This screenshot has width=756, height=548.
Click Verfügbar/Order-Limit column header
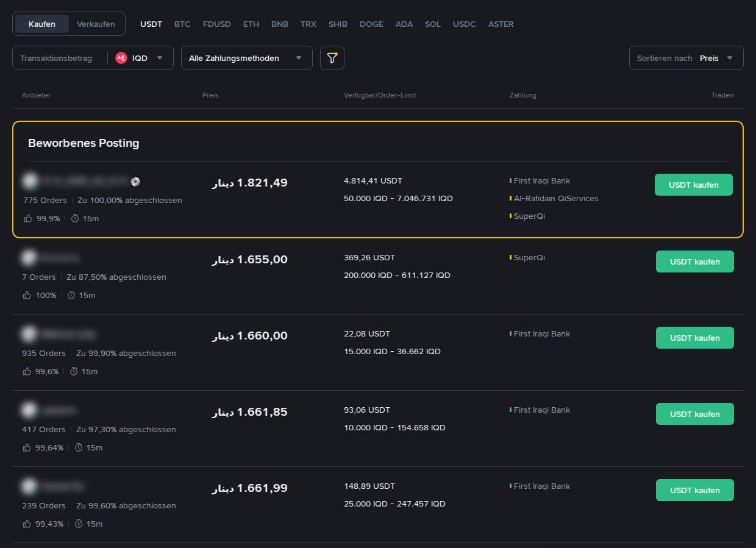pyautogui.click(x=380, y=95)
